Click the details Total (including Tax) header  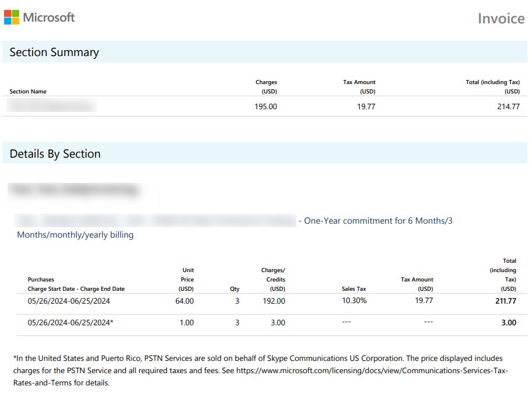pyautogui.click(x=503, y=275)
